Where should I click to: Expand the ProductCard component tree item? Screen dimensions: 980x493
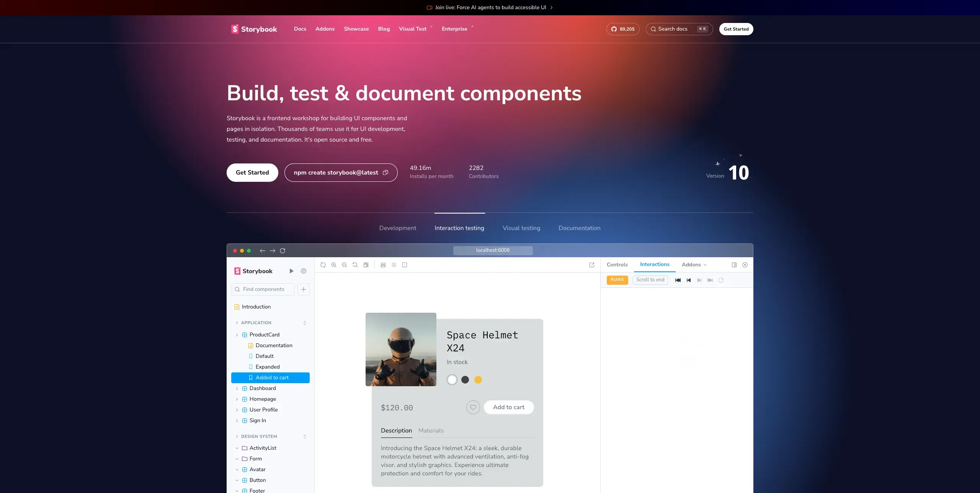(x=237, y=335)
